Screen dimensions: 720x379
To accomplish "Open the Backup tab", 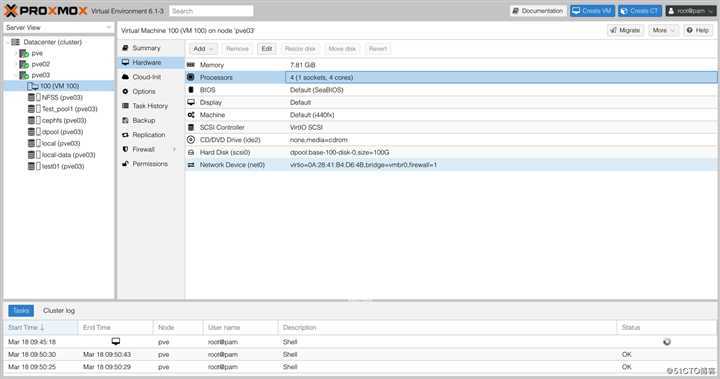I will [151, 120].
